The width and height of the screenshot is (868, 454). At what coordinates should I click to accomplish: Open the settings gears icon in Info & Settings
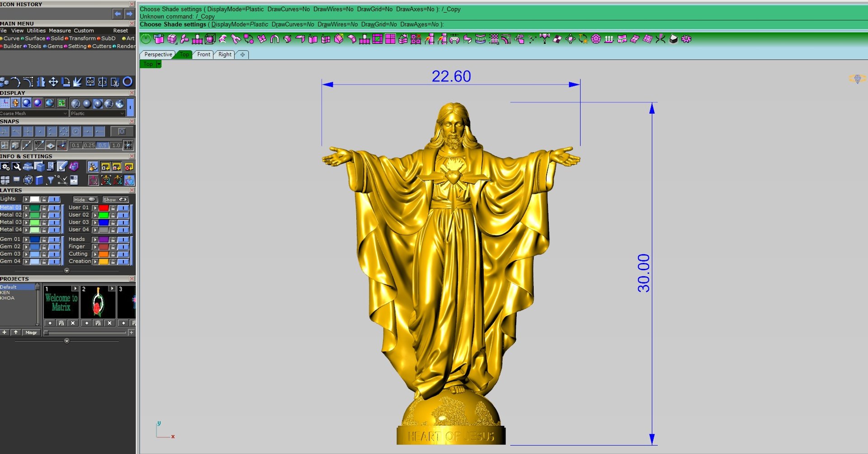click(x=5, y=167)
